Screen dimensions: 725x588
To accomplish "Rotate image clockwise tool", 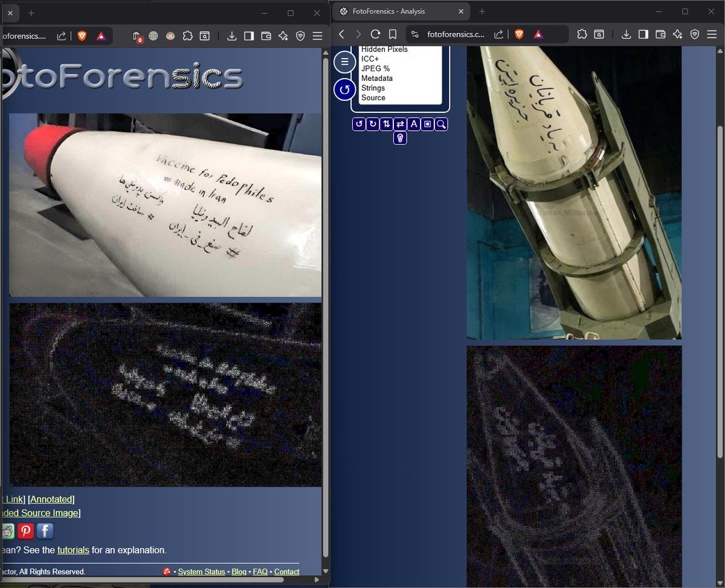I will (373, 124).
